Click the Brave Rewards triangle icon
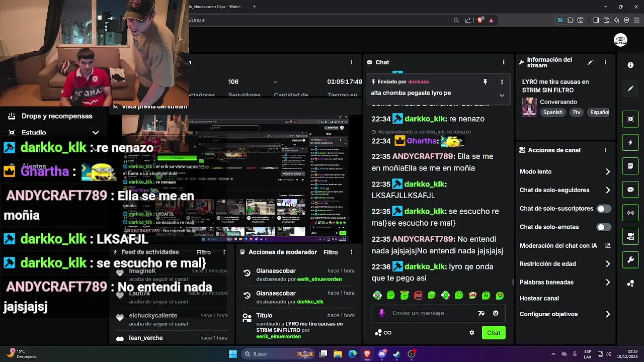Screen dimensions: 644x362 click(x=491, y=20)
